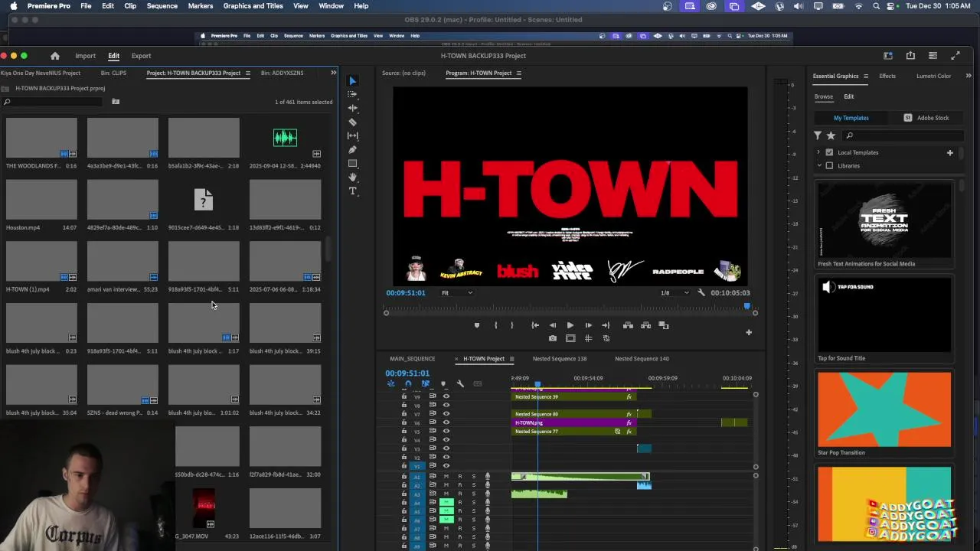Select the Track Select Forward tool
980x551 pixels.
click(352, 95)
